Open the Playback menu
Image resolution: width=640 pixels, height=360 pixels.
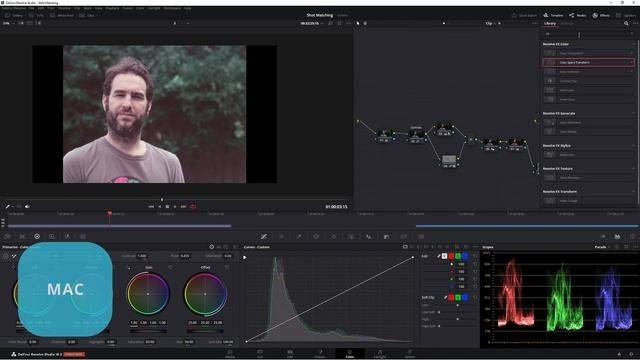[x=113, y=8]
